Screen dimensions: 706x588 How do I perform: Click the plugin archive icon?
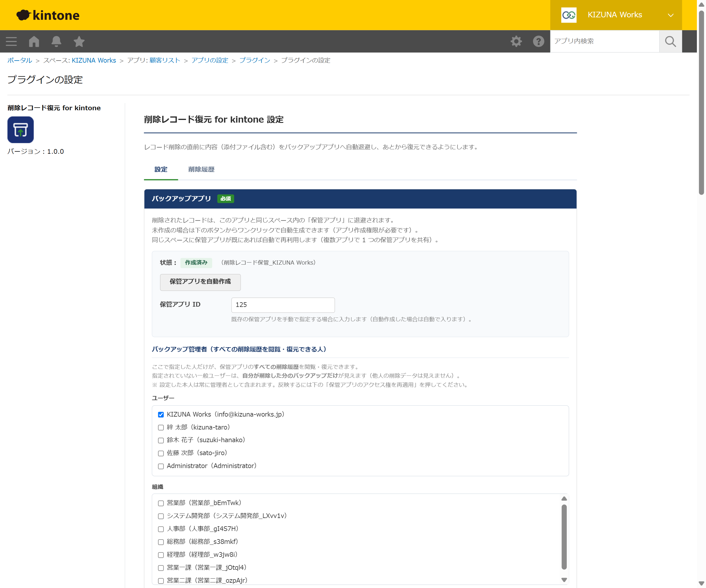pos(21,130)
